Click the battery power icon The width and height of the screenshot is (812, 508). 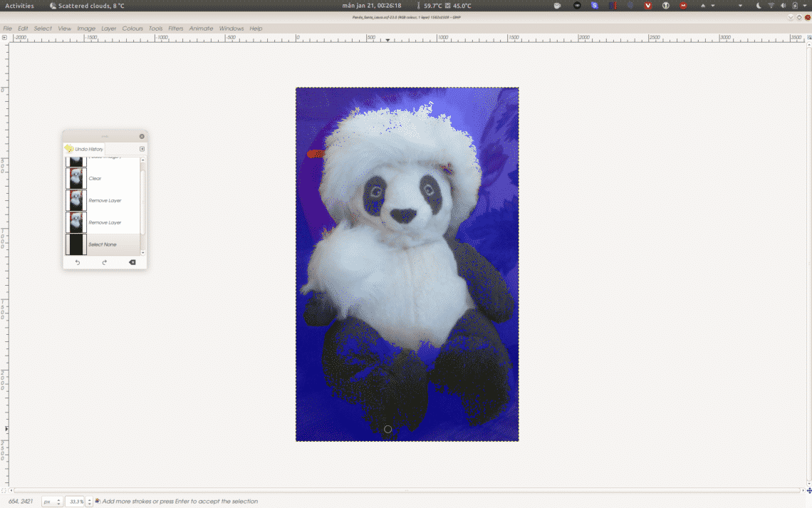[x=795, y=6]
